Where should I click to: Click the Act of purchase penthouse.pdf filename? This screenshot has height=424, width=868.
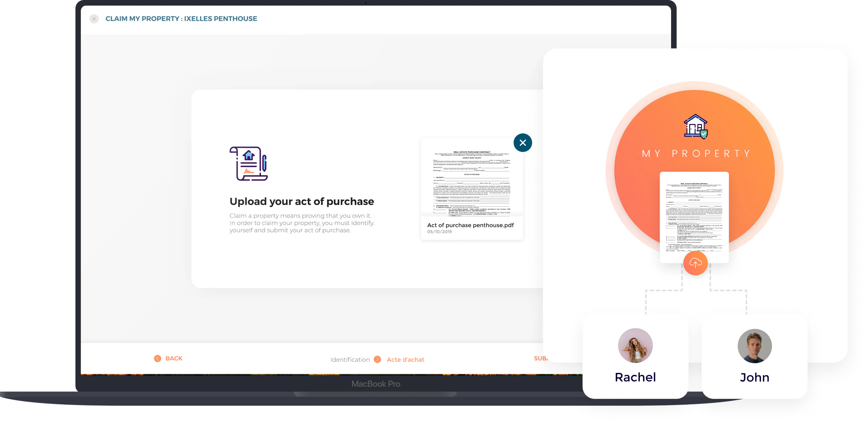pos(470,225)
